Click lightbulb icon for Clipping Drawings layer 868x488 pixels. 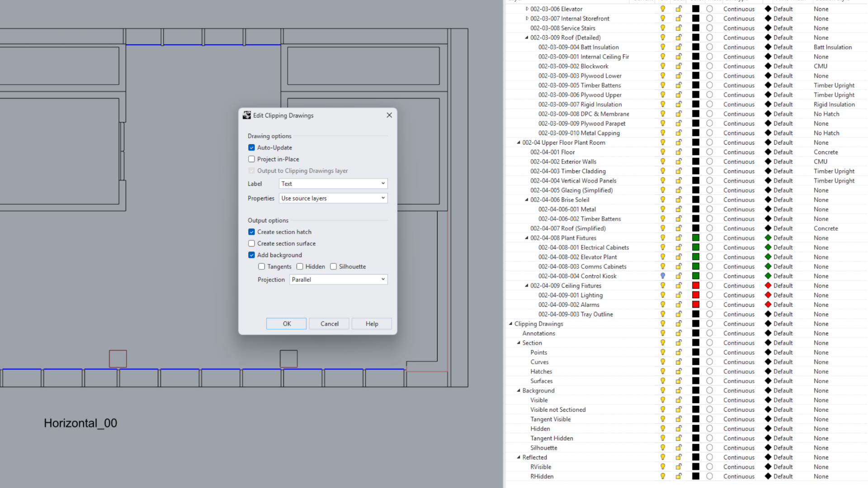[x=663, y=324]
